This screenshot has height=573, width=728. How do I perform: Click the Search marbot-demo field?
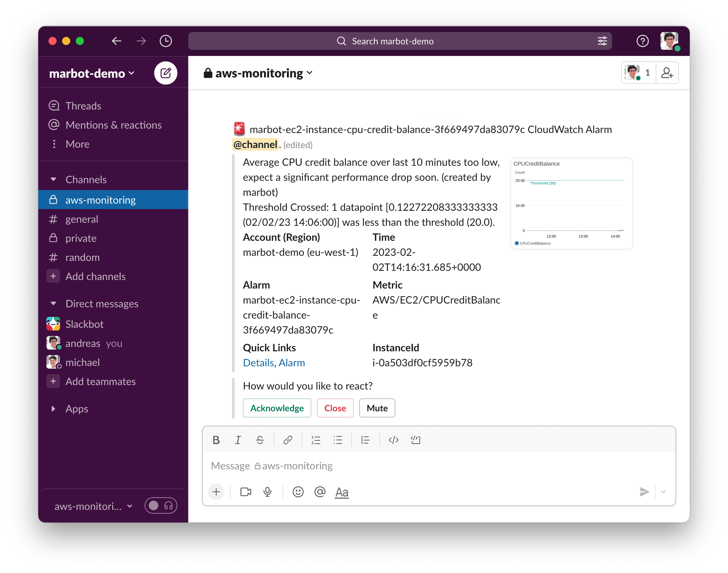pyautogui.click(x=400, y=41)
